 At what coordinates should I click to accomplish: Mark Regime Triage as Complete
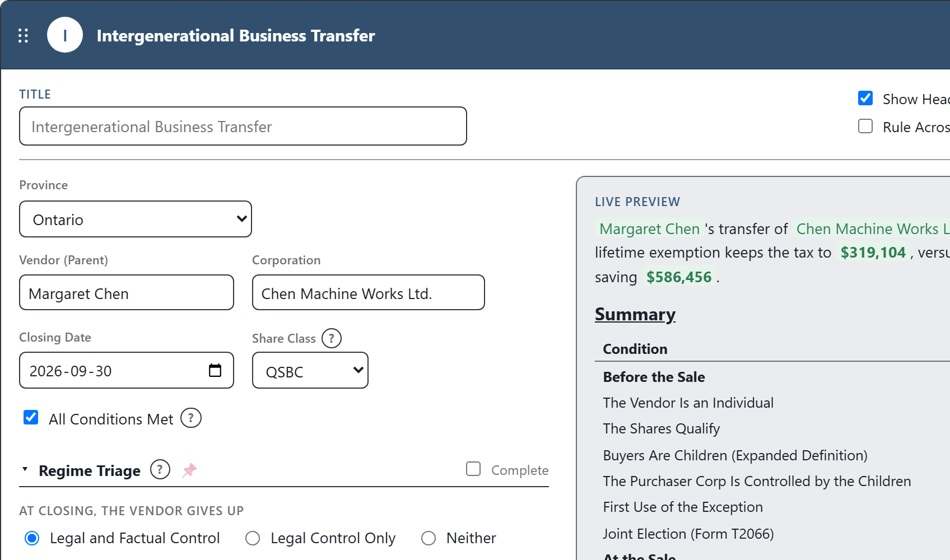click(473, 469)
